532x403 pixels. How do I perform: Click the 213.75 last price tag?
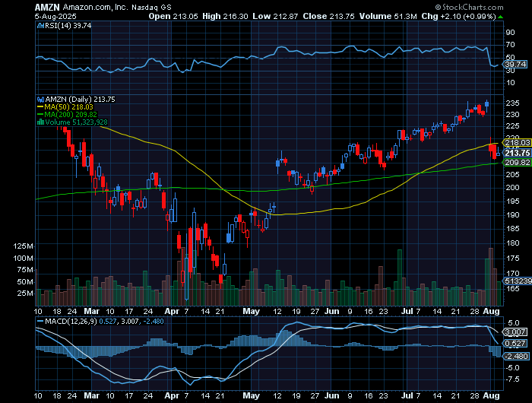point(517,153)
